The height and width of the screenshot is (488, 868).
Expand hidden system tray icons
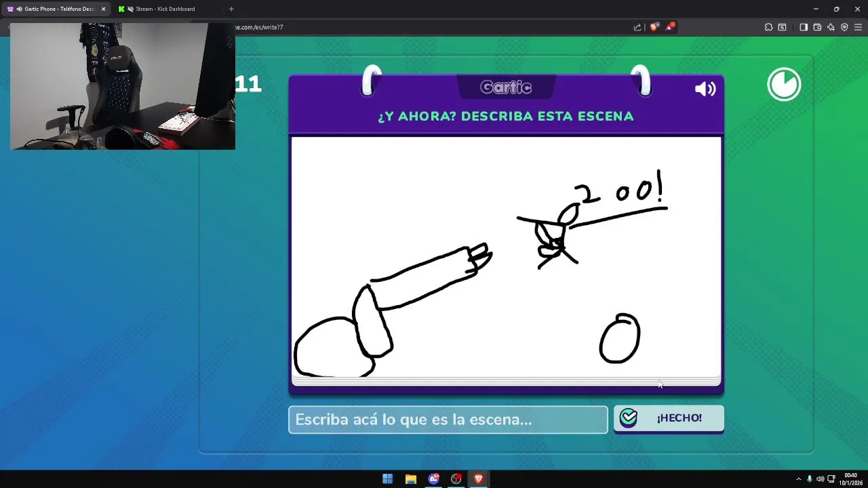(x=798, y=479)
